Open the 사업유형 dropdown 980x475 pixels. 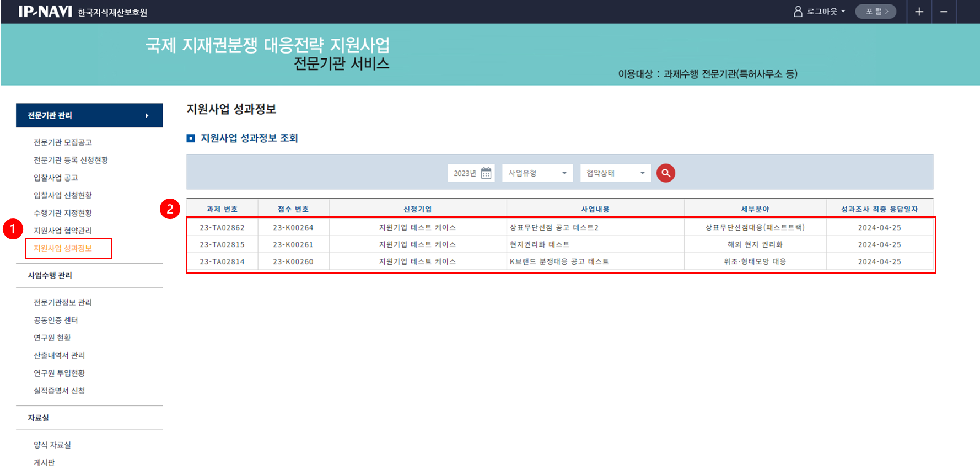pyautogui.click(x=537, y=173)
